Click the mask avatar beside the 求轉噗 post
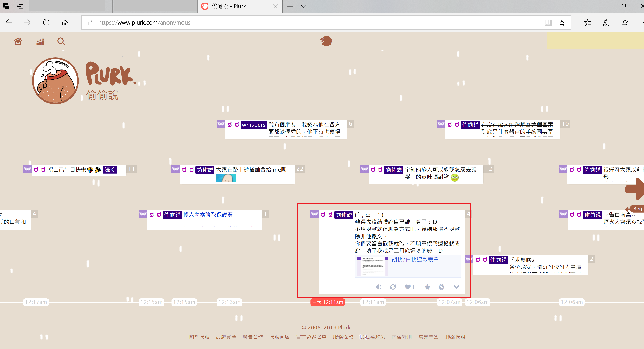 (x=469, y=259)
